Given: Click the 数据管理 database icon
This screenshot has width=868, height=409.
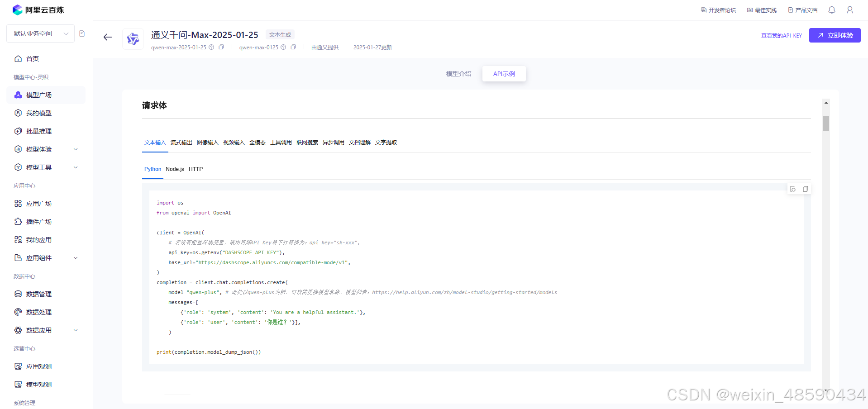Looking at the screenshot, I should 18,294.
